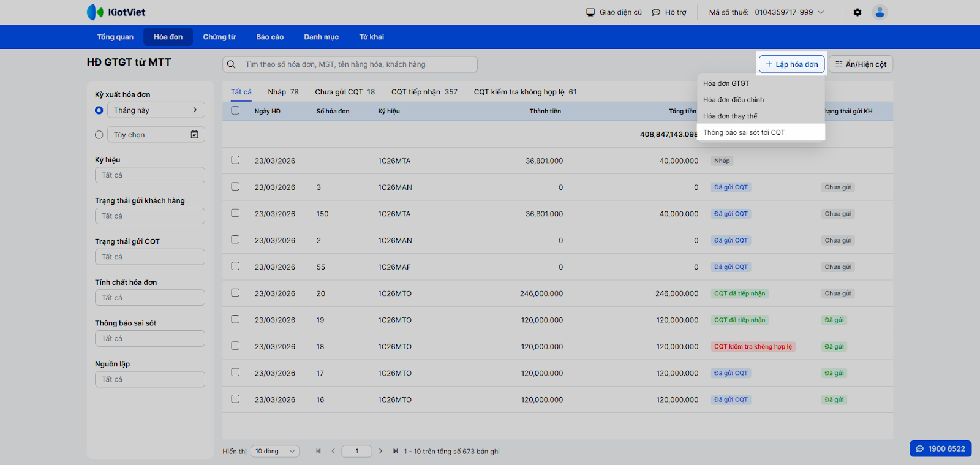The height and width of the screenshot is (465, 980).
Task: Switch to the Chưa gửi CQT tab
Action: 344,92
